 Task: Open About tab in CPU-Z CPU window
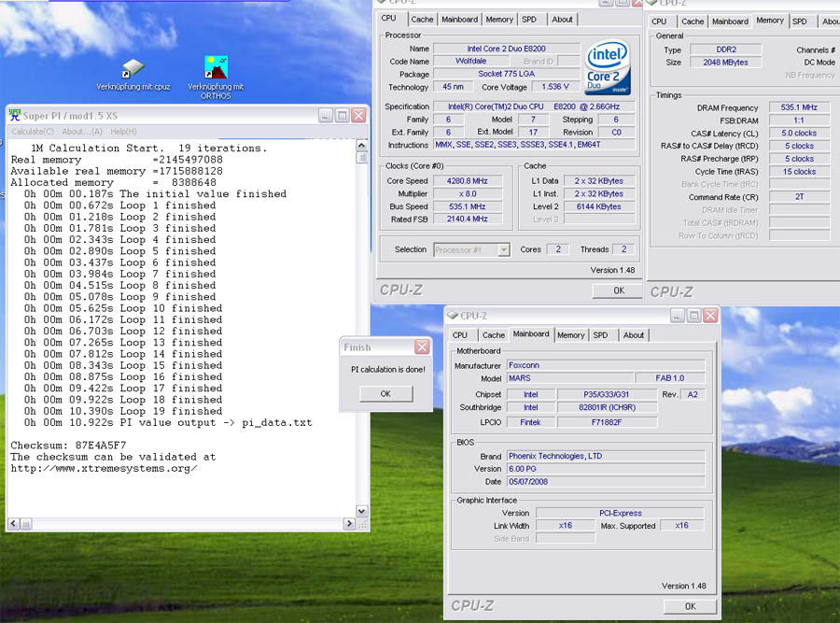pos(562,20)
